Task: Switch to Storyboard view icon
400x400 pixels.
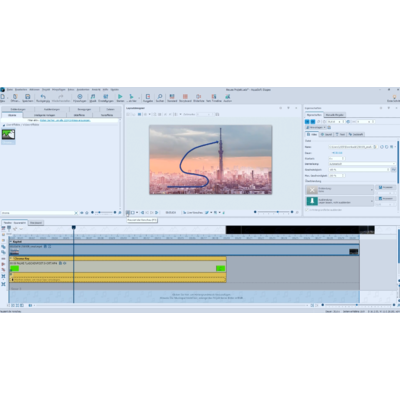Action: (185, 97)
